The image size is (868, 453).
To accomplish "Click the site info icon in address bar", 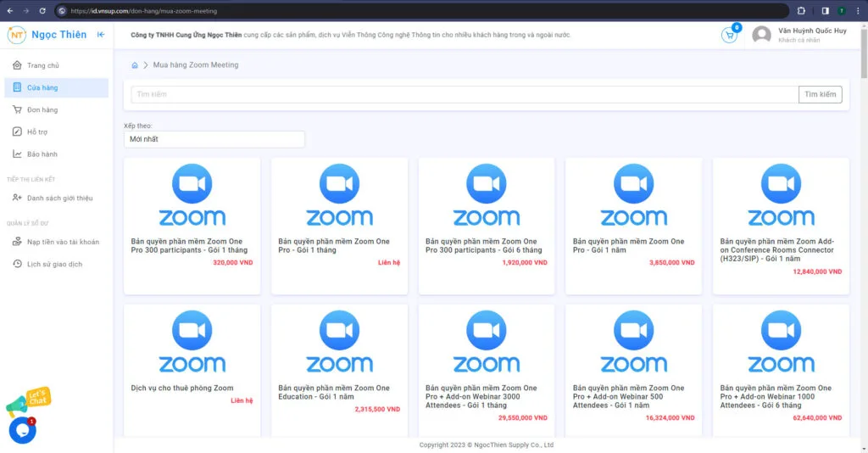I will click(x=62, y=10).
